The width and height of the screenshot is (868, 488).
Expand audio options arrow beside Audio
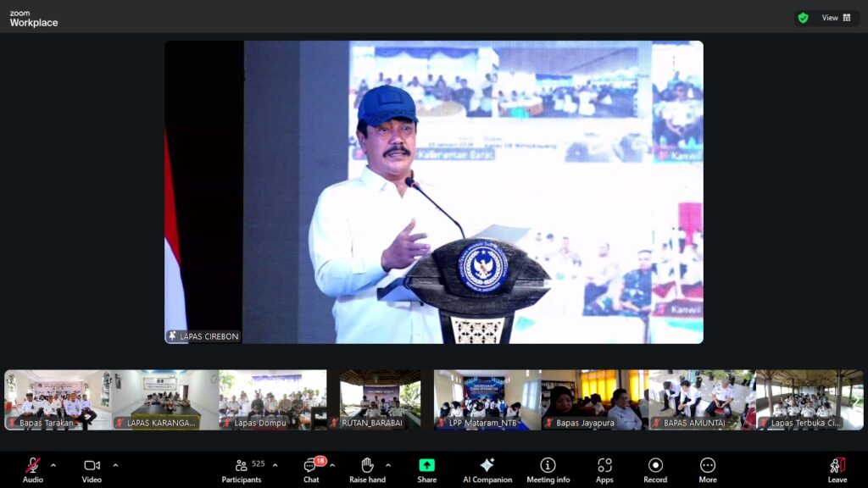[53, 465]
